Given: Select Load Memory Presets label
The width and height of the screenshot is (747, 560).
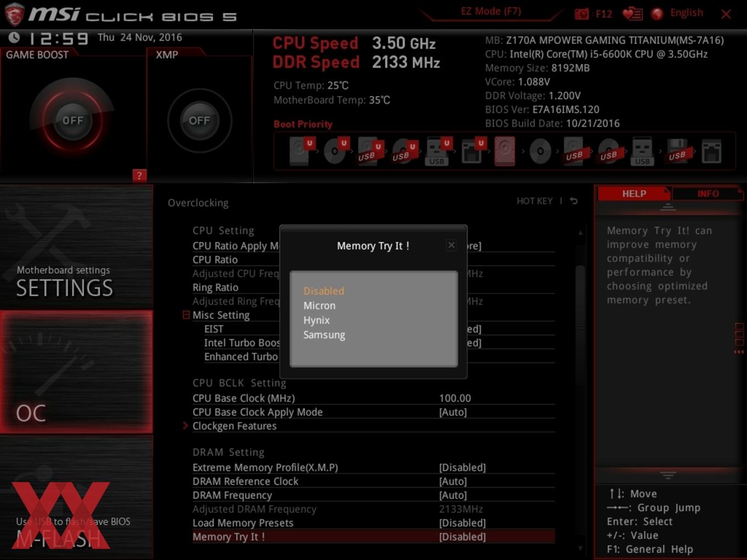Looking at the screenshot, I should pyautogui.click(x=243, y=523).
